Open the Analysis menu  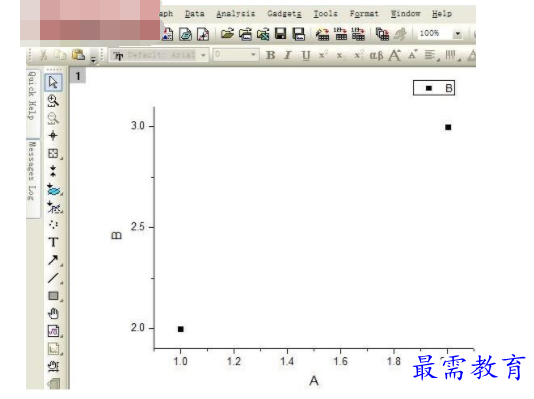point(235,14)
